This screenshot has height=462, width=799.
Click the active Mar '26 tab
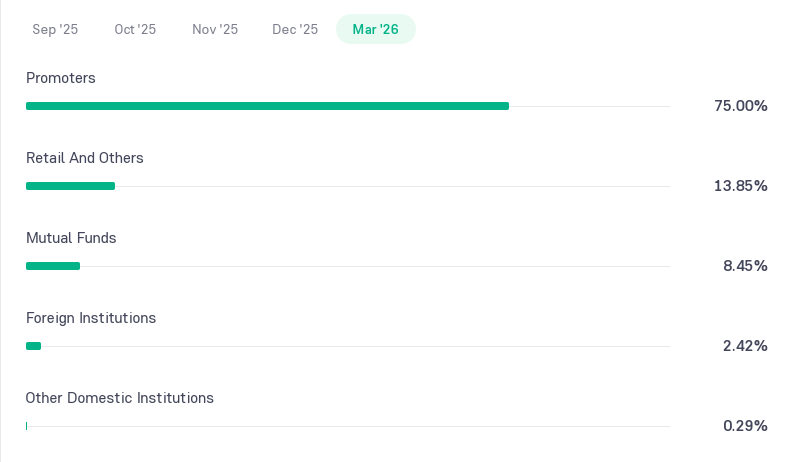[x=376, y=29]
